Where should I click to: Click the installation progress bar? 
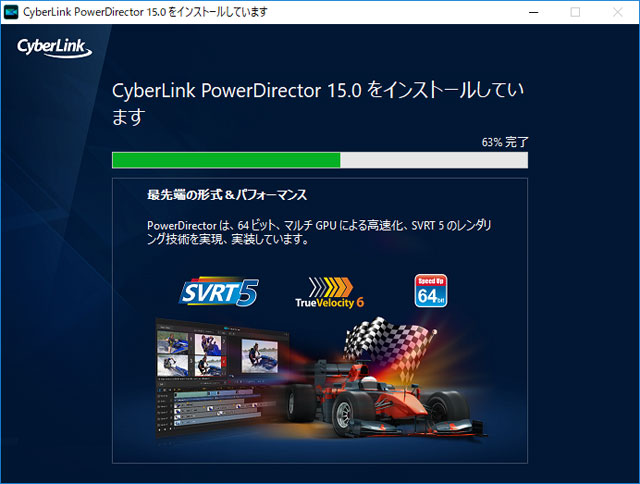(x=320, y=160)
